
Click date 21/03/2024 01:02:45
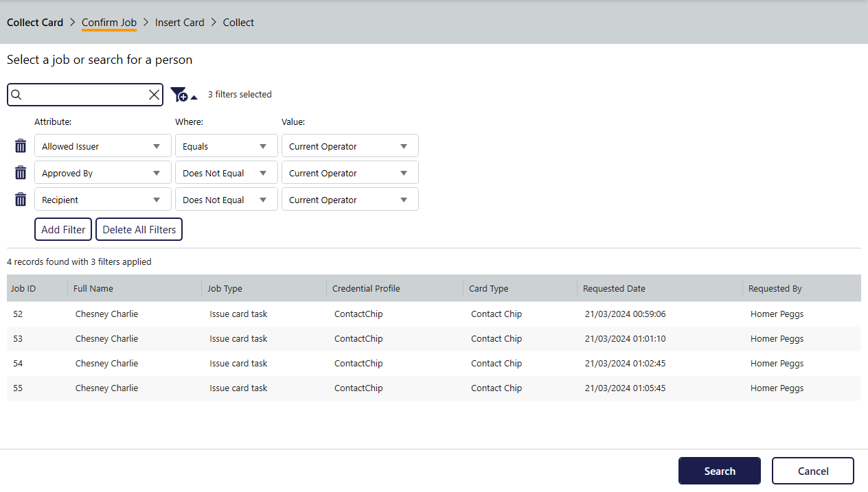click(625, 363)
